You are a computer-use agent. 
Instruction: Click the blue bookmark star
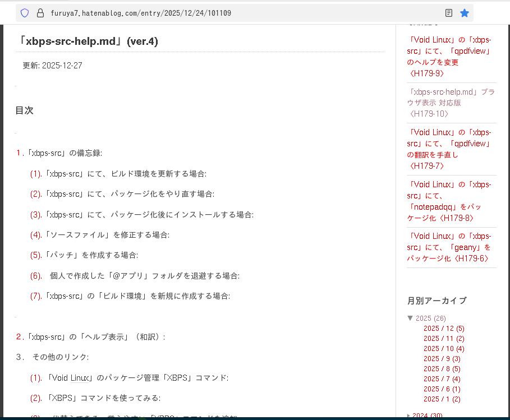click(465, 13)
